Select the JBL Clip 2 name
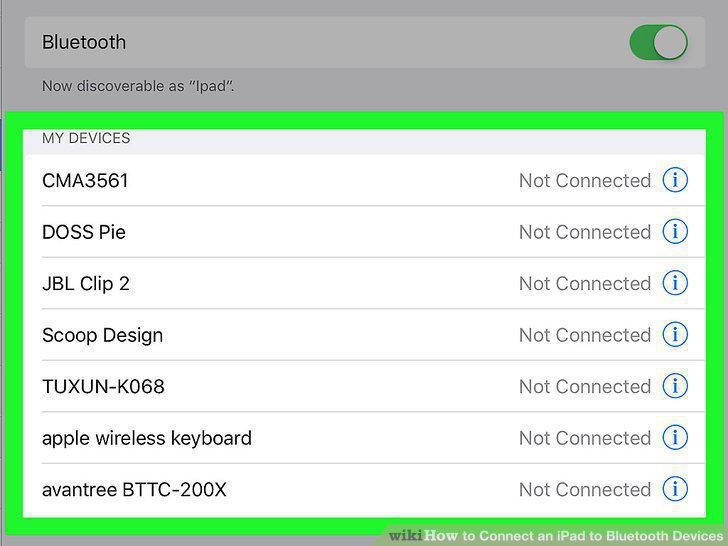 (x=86, y=284)
